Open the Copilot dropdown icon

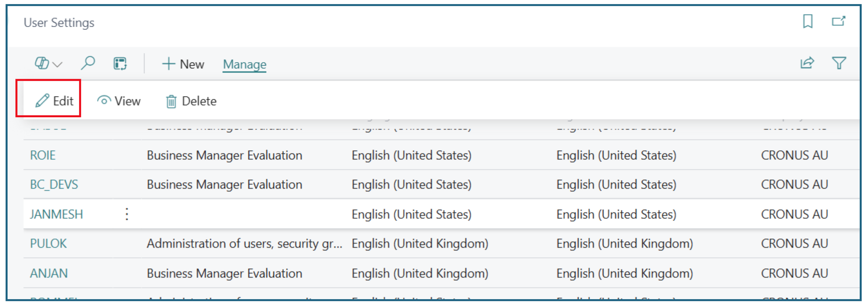[48, 64]
